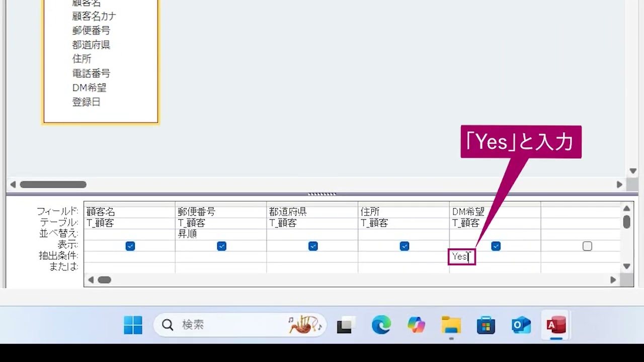Open File Explorer from the taskbar
This screenshot has width=644, height=362.
click(450, 325)
